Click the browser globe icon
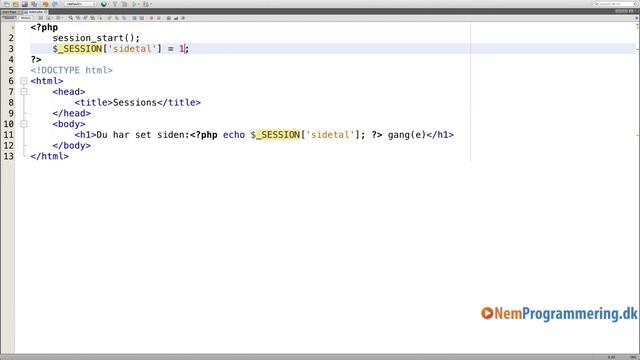640x360 pixels. (x=104, y=4)
